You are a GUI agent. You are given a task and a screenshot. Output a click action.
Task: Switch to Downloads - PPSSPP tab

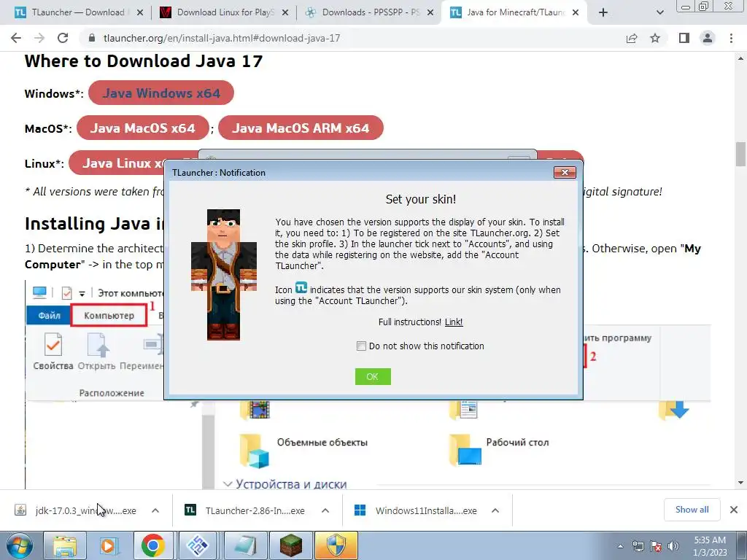coord(369,12)
